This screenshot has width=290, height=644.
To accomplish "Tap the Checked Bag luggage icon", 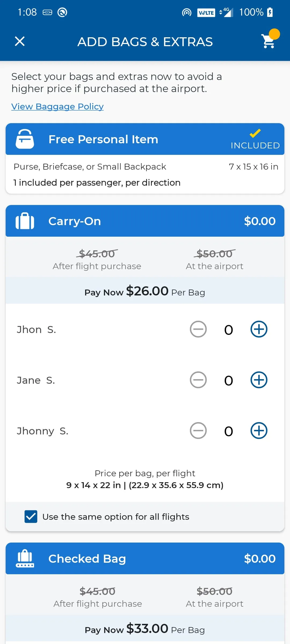I will (x=25, y=558).
